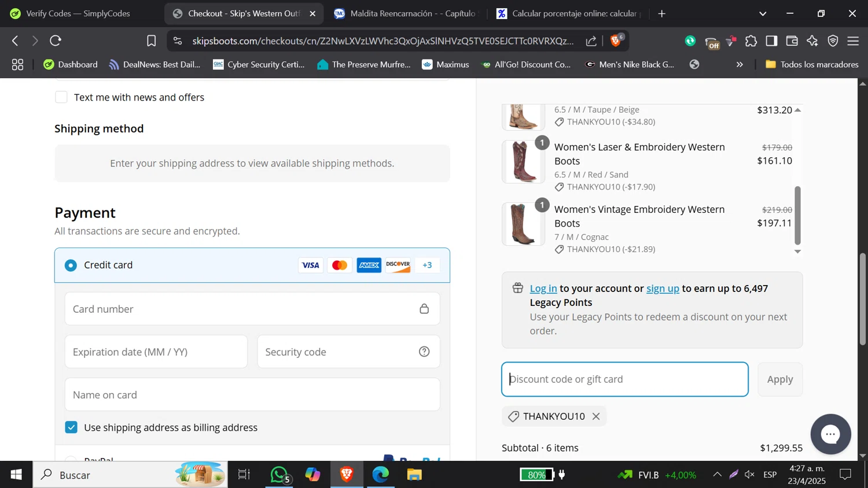Open Leo AI sparkle icon
This screenshot has height=488, width=868.
812,40
